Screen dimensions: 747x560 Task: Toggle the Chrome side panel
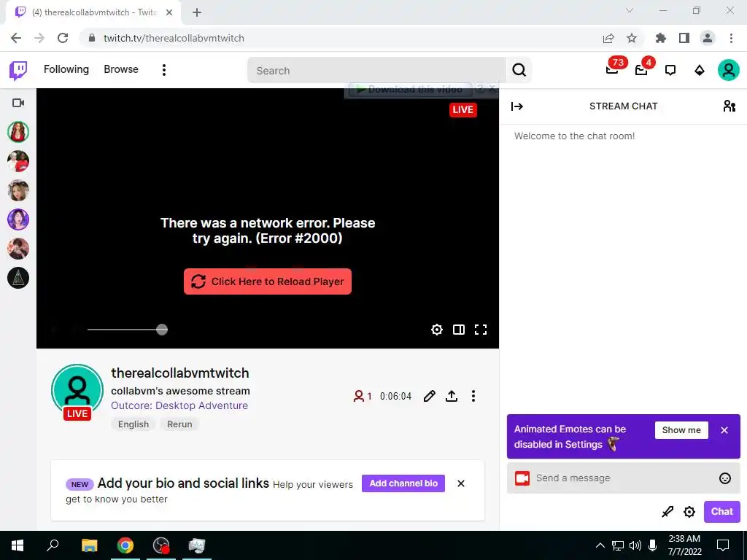click(x=684, y=38)
